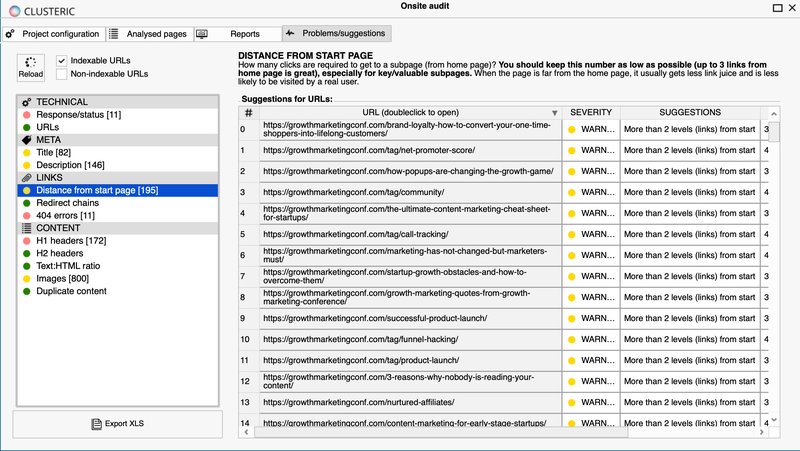Click the monitor icon on Reports tab

[x=202, y=34]
